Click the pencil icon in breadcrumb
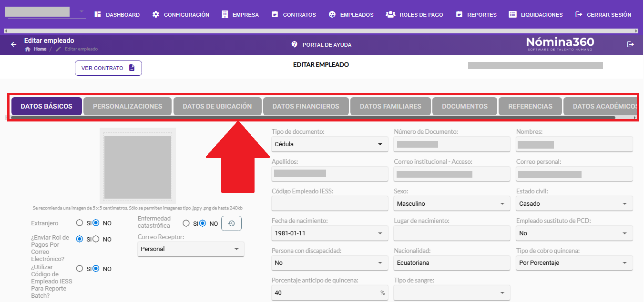The width and height of the screenshot is (644, 302). (59, 49)
